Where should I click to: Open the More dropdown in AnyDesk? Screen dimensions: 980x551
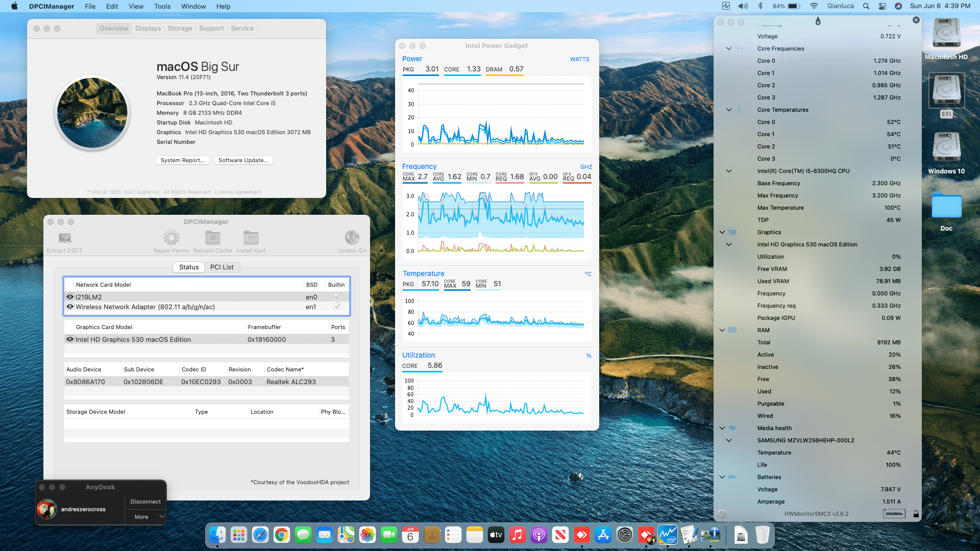point(145,517)
